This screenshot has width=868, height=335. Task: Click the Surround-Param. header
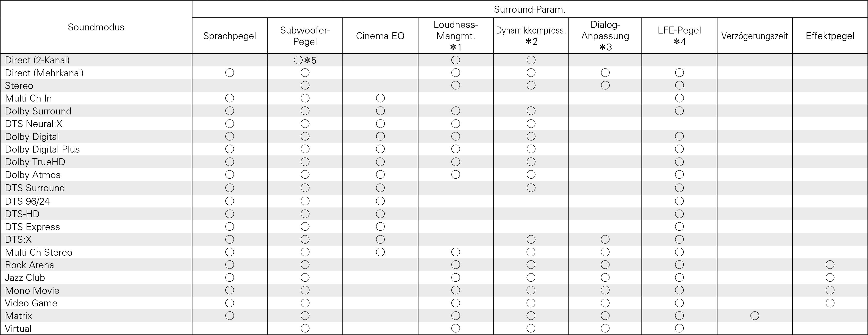coord(529,10)
